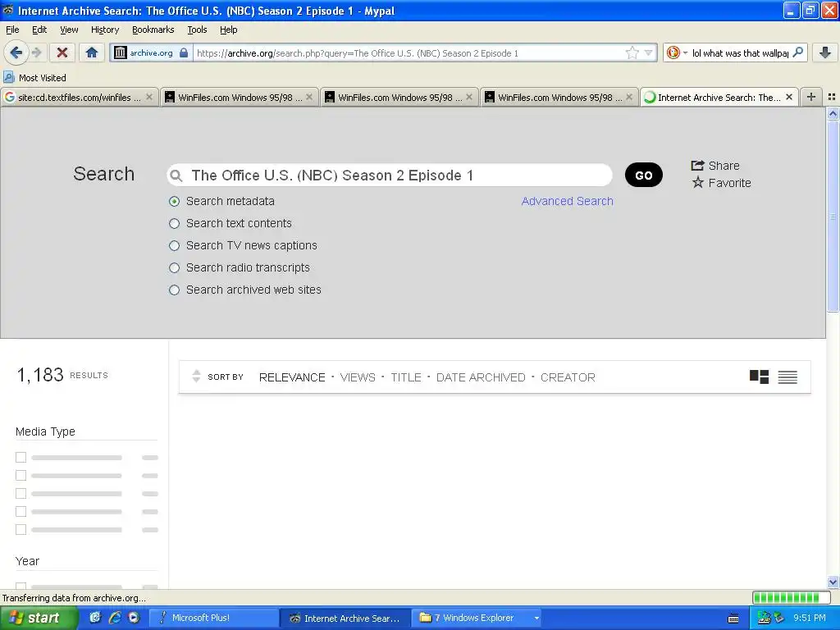Open a new tab with the plus button
Screen dimensions: 840x630
click(x=811, y=97)
